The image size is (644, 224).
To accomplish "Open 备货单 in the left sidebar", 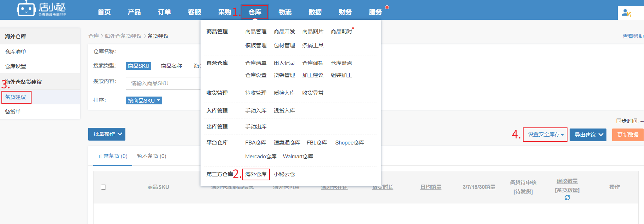I will pos(13,112).
